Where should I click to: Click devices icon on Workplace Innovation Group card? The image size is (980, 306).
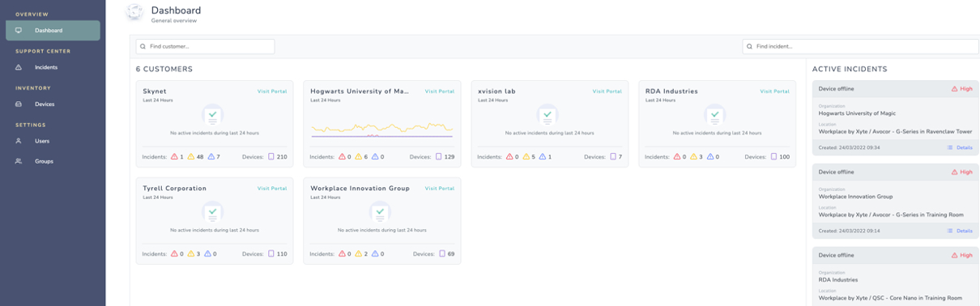tap(442, 254)
